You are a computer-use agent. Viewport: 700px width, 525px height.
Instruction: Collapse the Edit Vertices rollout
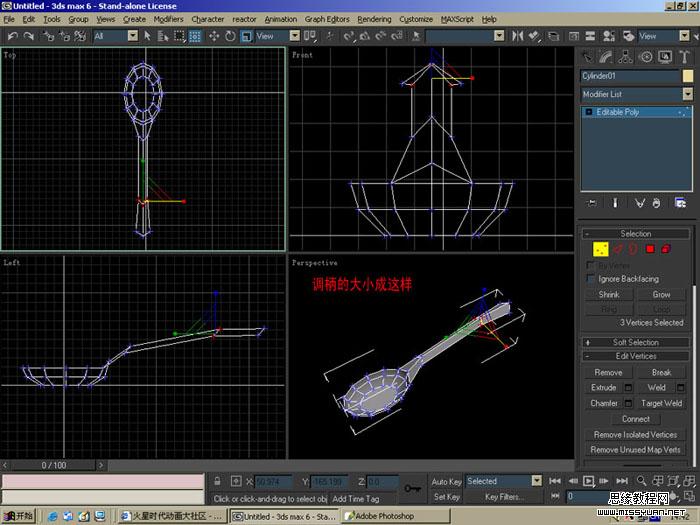tap(636, 356)
